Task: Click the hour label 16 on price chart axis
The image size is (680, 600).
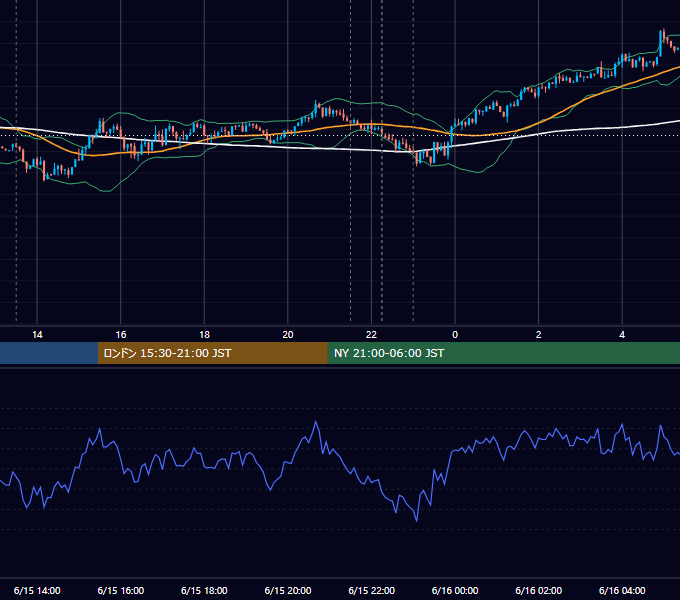Action: click(121, 335)
